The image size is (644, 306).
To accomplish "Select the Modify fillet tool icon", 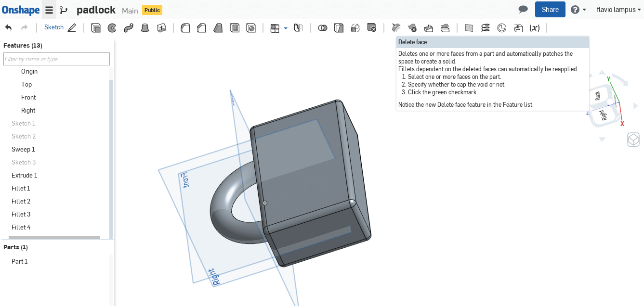I will (x=396, y=28).
